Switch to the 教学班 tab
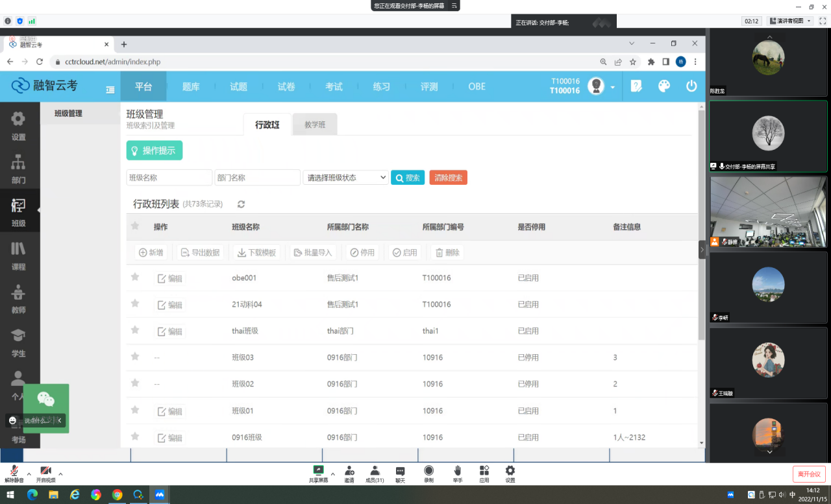The width and height of the screenshot is (831, 504). (x=315, y=125)
